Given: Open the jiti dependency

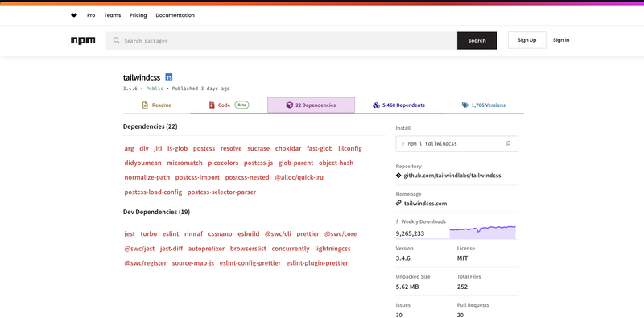Looking at the screenshot, I should (x=158, y=148).
